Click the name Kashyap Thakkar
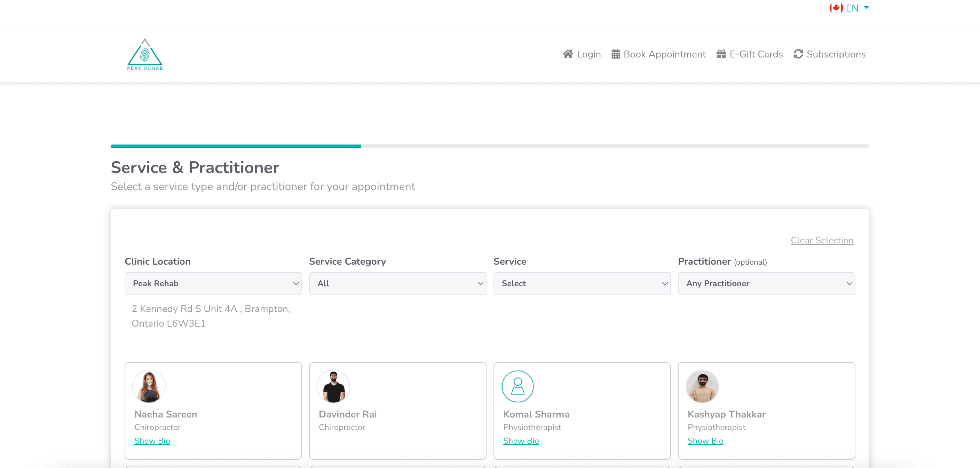The height and width of the screenshot is (468, 980). pyautogui.click(x=726, y=414)
